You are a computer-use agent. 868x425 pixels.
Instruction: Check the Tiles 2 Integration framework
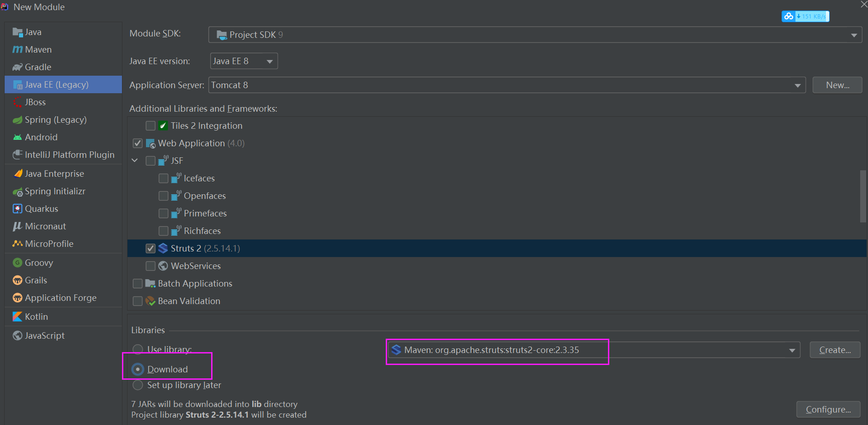point(150,126)
